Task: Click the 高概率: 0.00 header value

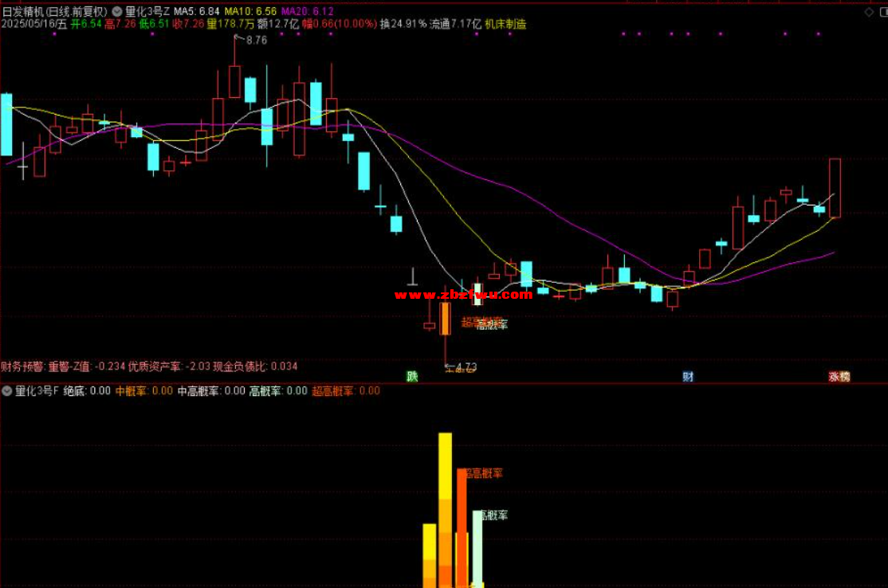Action: click(x=279, y=390)
